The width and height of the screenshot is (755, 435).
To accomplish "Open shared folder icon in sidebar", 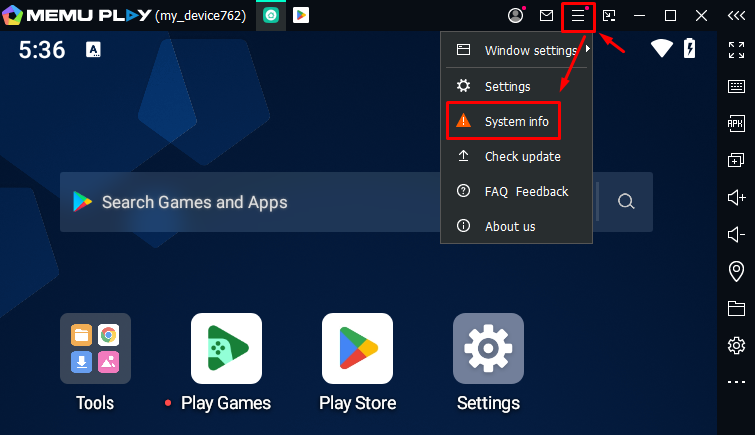I will tap(736, 308).
